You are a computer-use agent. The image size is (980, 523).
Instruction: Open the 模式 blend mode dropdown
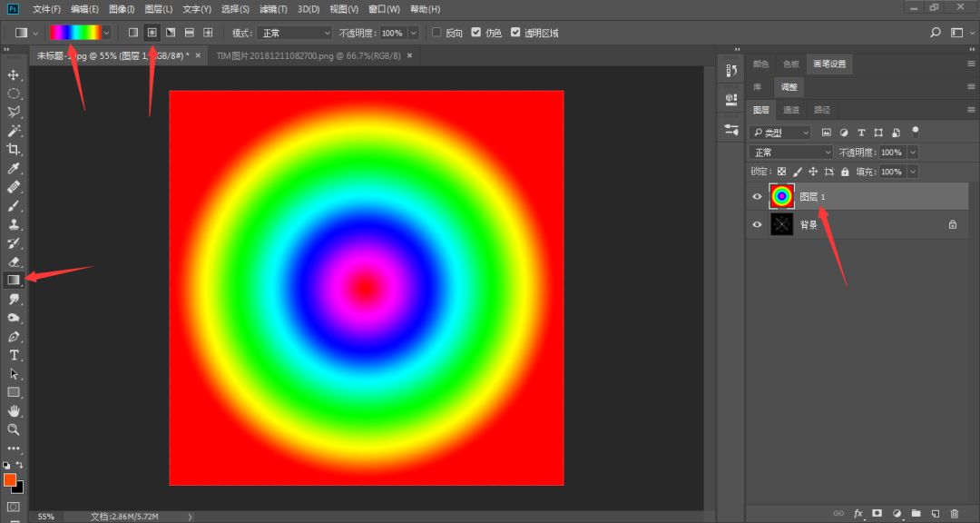[294, 33]
